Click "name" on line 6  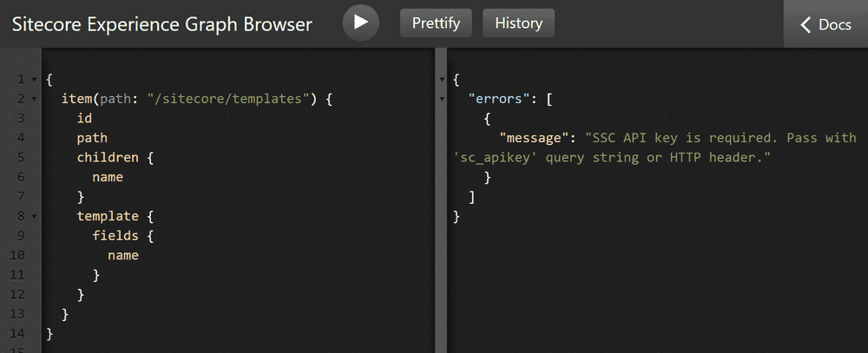pyautogui.click(x=108, y=177)
